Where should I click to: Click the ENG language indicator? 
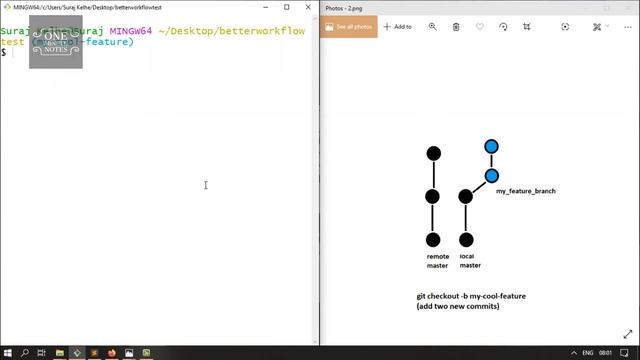pos(588,353)
